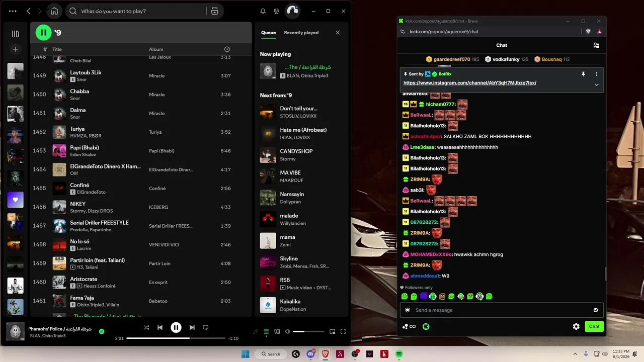644x362 pixels.
Task: Select the Queue tab
Action: pyautogui.click(x=268, y=33)
